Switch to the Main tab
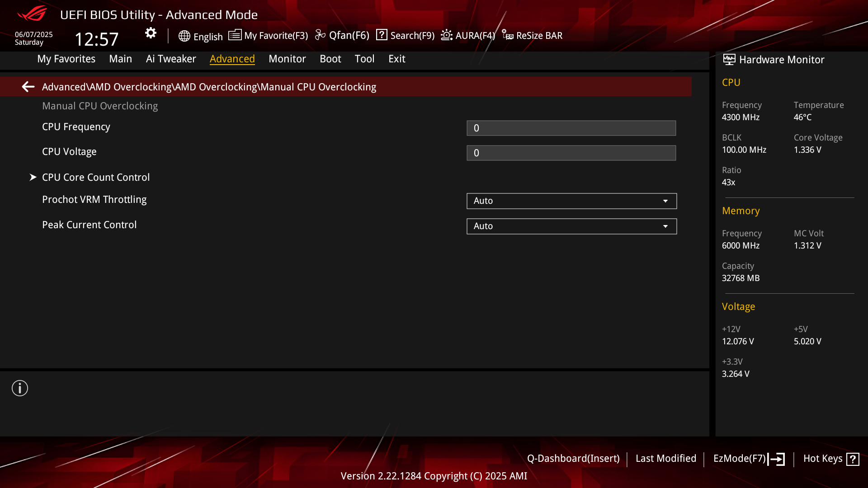The width and height of the screenshot is (868, 488). 120,59
